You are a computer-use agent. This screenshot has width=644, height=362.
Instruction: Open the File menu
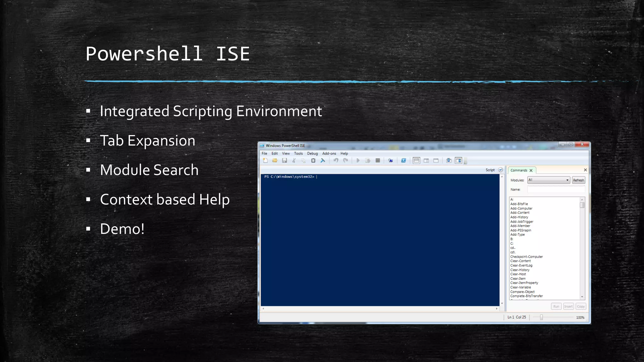pyautogui.click(x=264, y=153)
